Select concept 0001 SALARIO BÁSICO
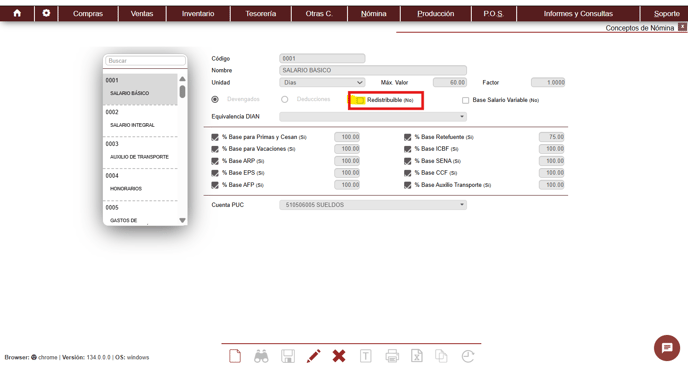The width and height of the screenshot is (688, 365). pyautogui.click(x=140, y=89)
